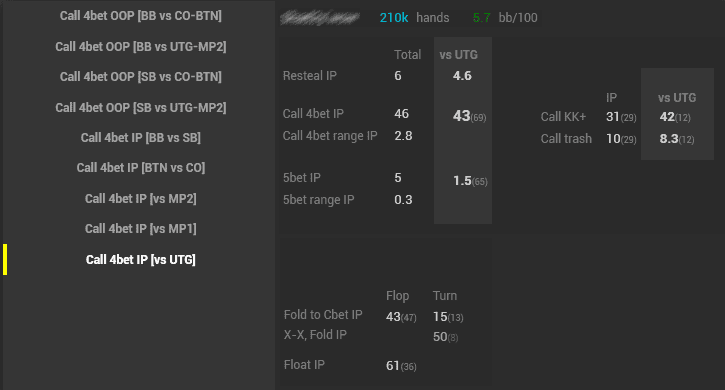The height and width of the screenshot is (390, 725).
Task: Go to Call 4bet IP [BTN vs CO]
Action: click(x=141, y=168)
